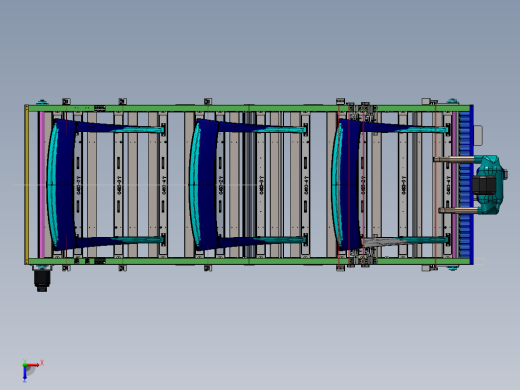
Task: Click the red X axis of the triad
Action: [x=33, y=365]
